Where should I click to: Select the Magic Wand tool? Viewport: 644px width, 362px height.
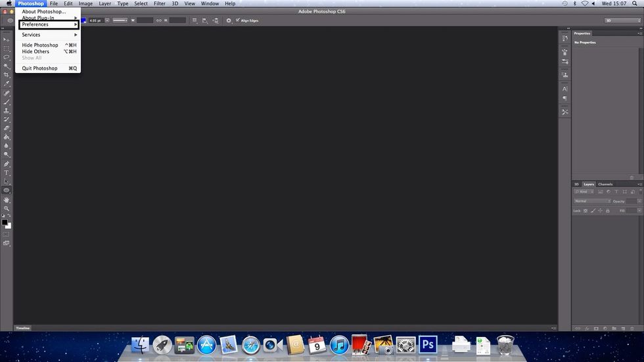[x=6, y=66]
